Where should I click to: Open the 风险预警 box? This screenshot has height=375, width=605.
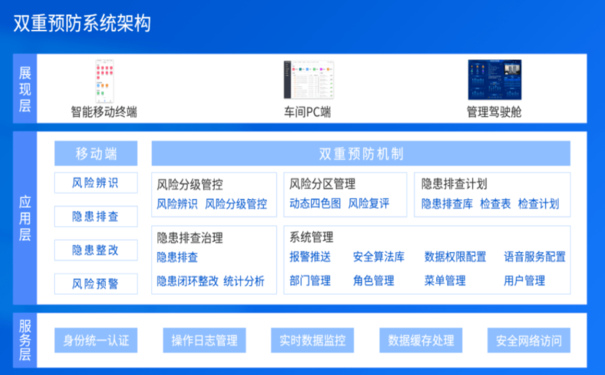tap(96, 284)
